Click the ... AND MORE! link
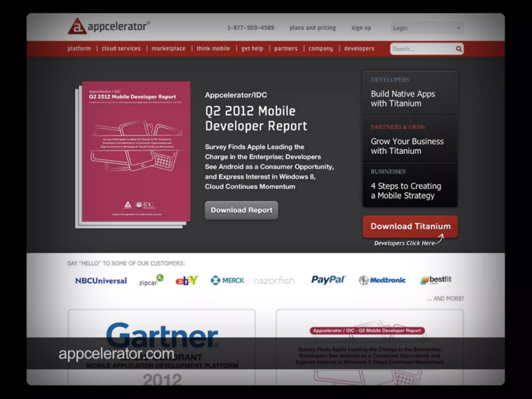The image size is (532, 399). pos(445,298)
